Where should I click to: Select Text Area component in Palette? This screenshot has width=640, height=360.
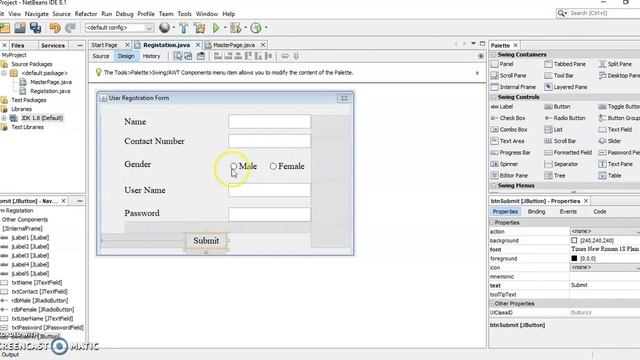(x=507, y=141)
